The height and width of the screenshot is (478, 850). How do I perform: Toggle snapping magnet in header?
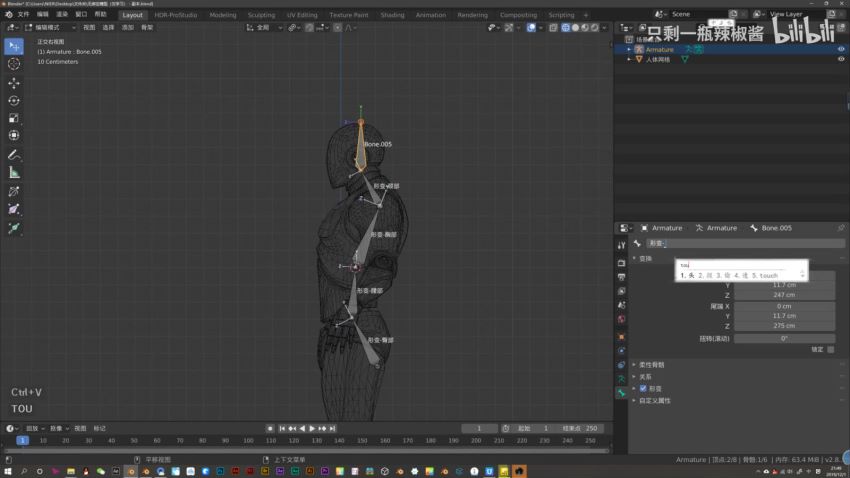(x=309, y=28)
